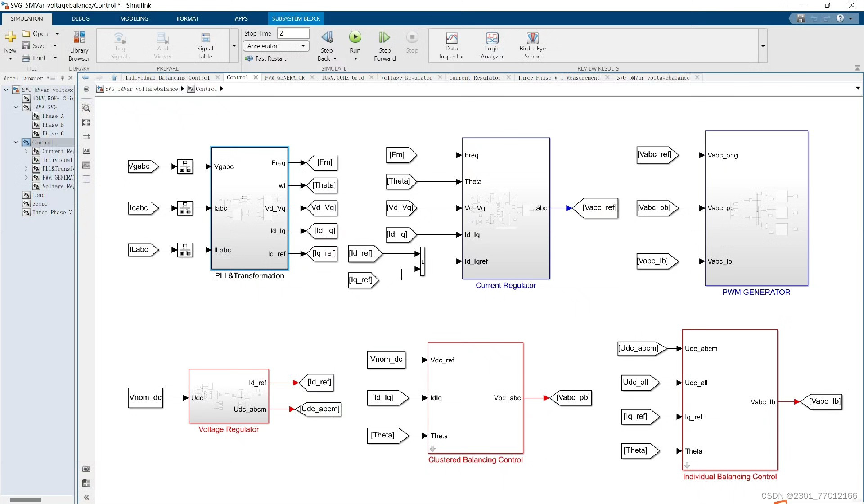Open the address bar dropdown arrow
Viewport: 864px width, 504px height.
(x=858, y=89)
